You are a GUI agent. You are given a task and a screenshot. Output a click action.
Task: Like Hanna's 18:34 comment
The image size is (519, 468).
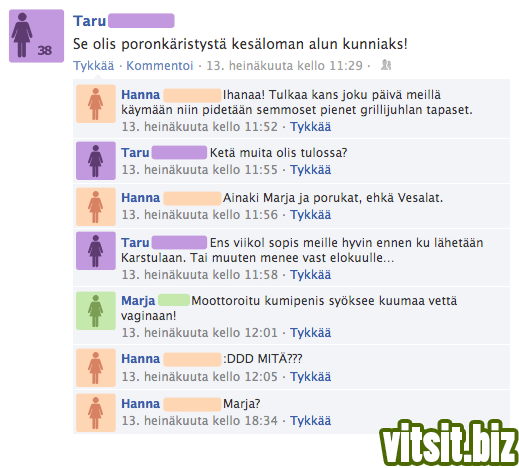[x=310, y=421]
